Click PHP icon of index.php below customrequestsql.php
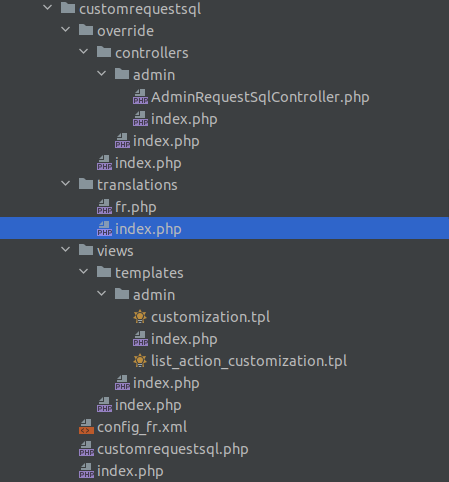The width and height of the screenshot is (449, 482). tap(86, 471)
